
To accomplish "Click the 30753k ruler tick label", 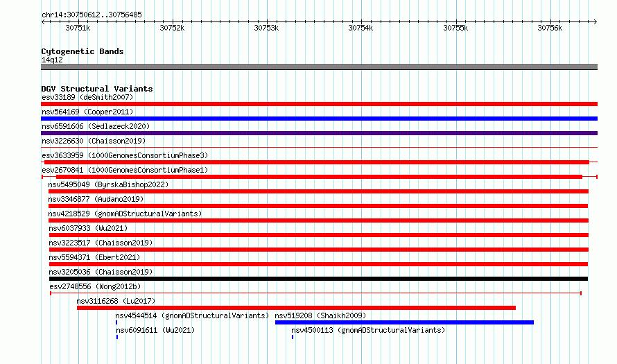I will (x=266, y=28).
